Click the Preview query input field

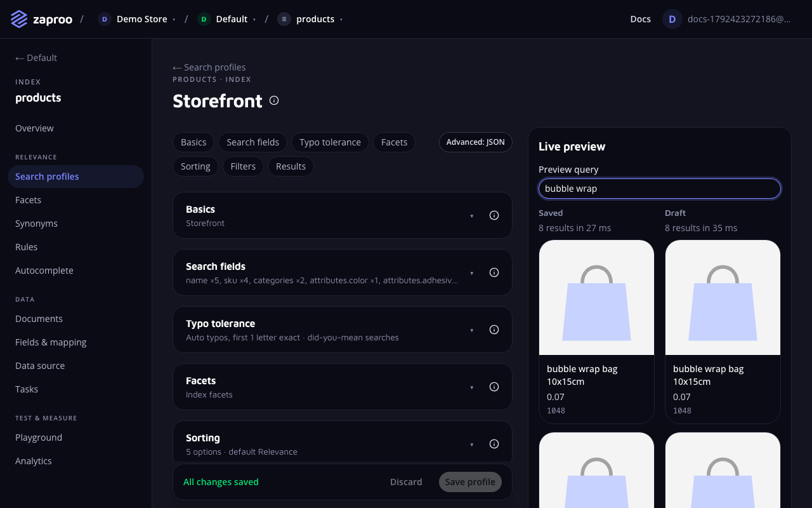[660, 189]
